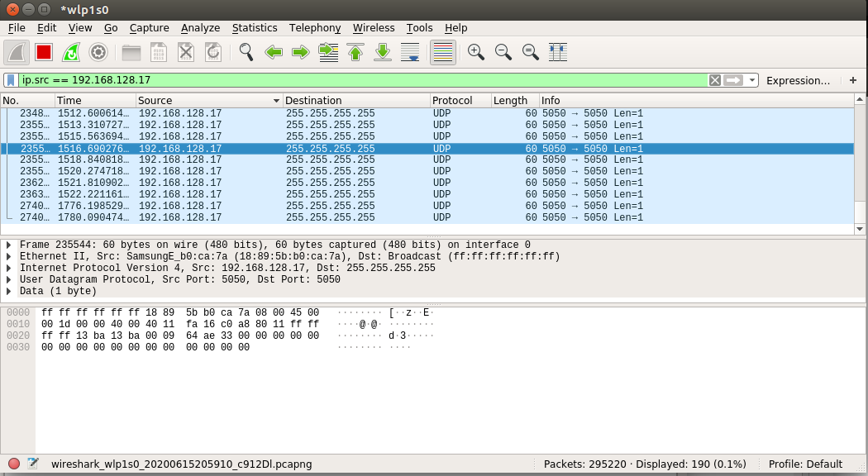Viewport: 868px width, 476px height.
Task: Open the Statistics menu
Action: pos(254,28)
